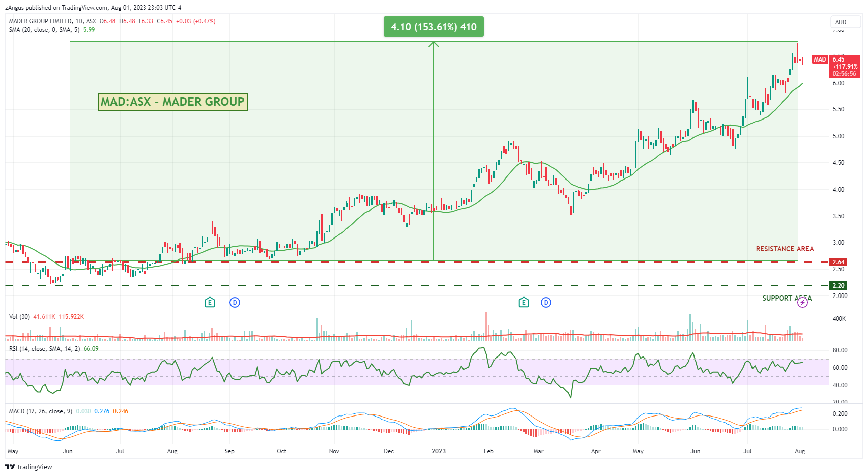Click the earnings E icon near February 2023
The height and width of the screenshot is (476, 868).
[524, 303]
